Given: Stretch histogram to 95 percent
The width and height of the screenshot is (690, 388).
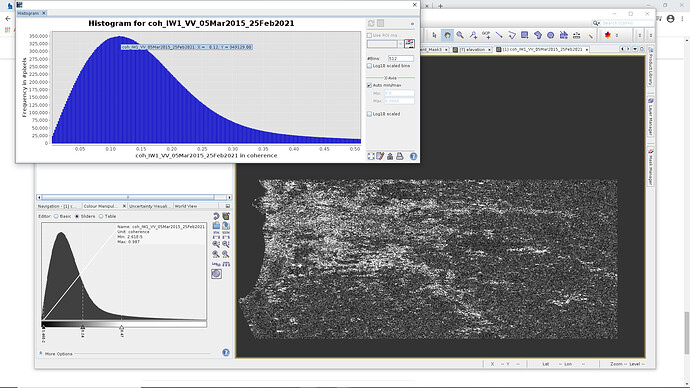Looking at the screenshot, I should [216, 234].
